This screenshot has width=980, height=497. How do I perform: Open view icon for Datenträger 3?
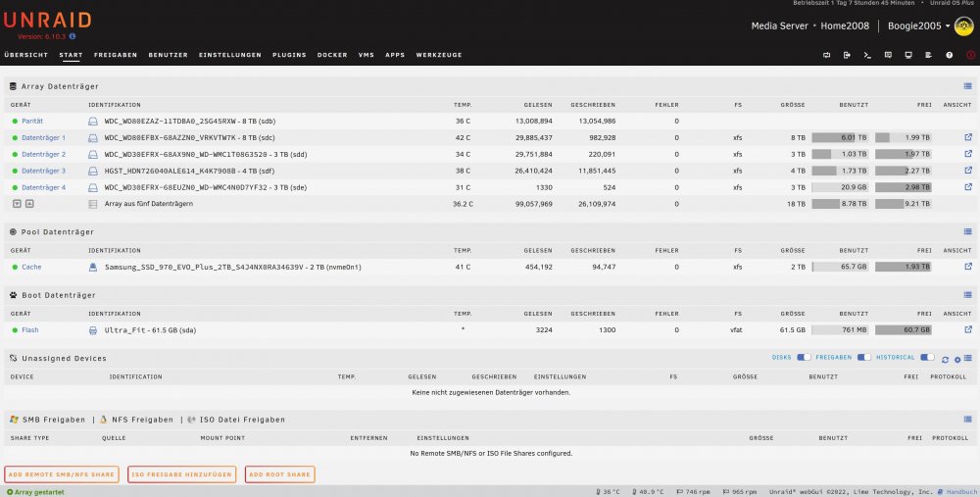pos(968,170)
